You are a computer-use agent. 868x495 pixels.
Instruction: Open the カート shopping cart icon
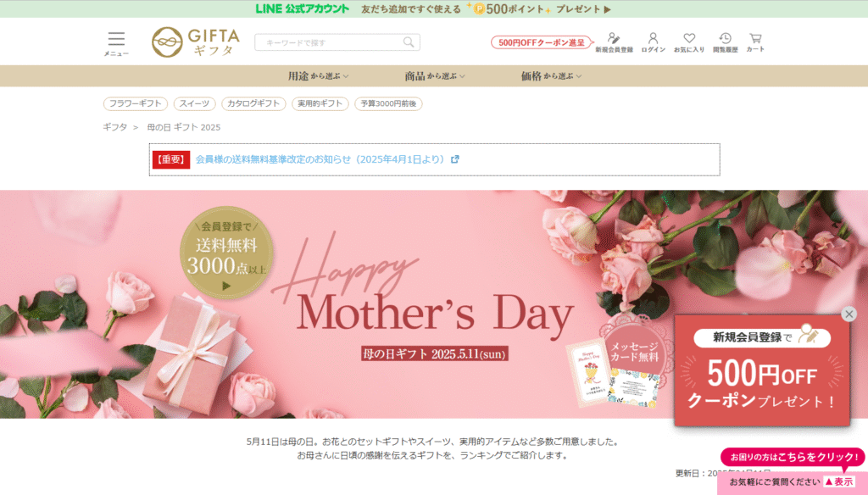tap(755, 42)
